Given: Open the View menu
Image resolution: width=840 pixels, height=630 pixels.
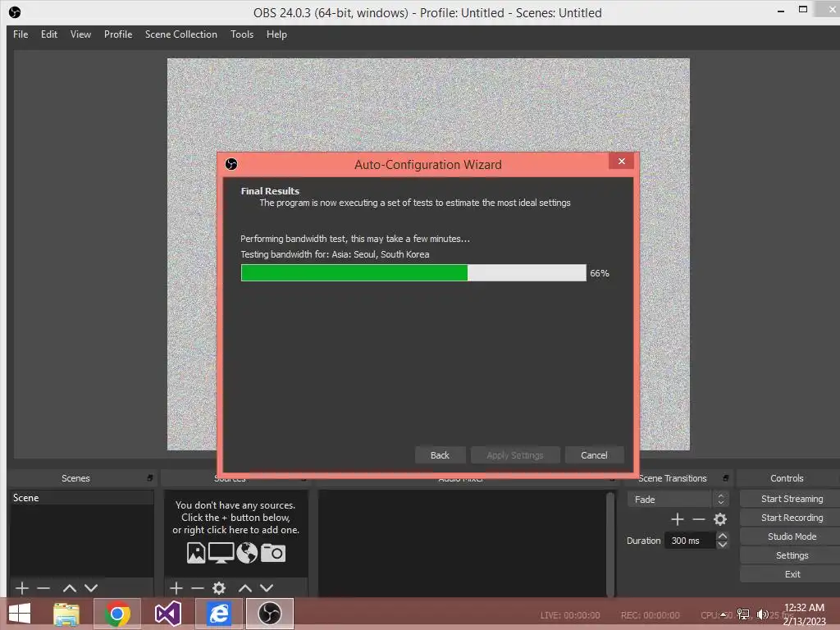Looking at the screenshot, I should 80,34.
